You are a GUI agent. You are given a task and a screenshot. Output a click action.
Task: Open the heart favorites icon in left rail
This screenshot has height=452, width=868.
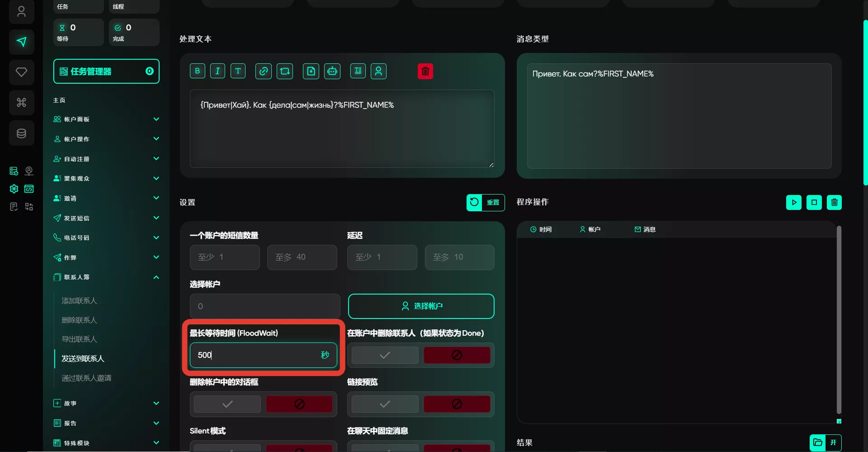click(x=21, y=72)
